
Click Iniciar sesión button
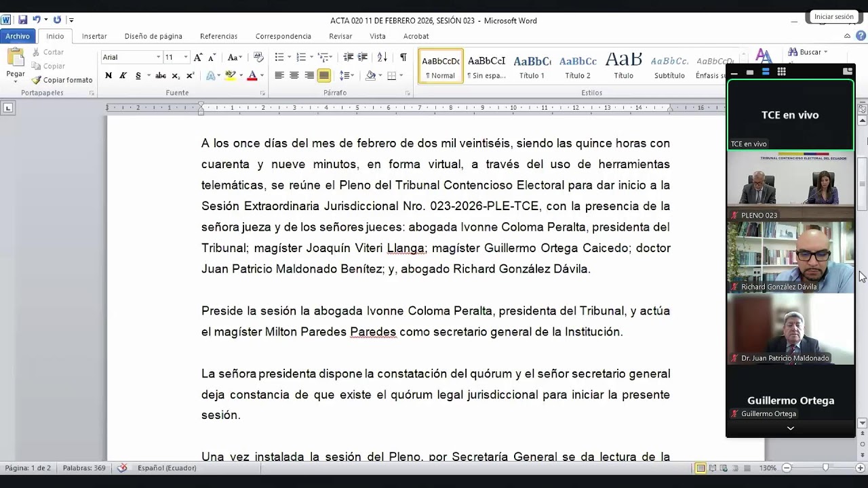[x=833, y=17]
